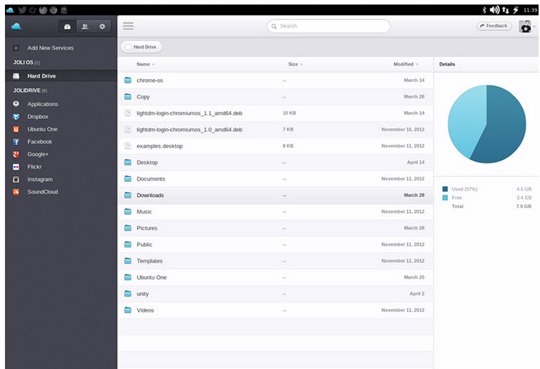Viewport: 540px width, 369px height.
Task: Click the file icon for lightdm-login-chromiumos_1.1_amd64.deb
Action: (x=128, y=113)
